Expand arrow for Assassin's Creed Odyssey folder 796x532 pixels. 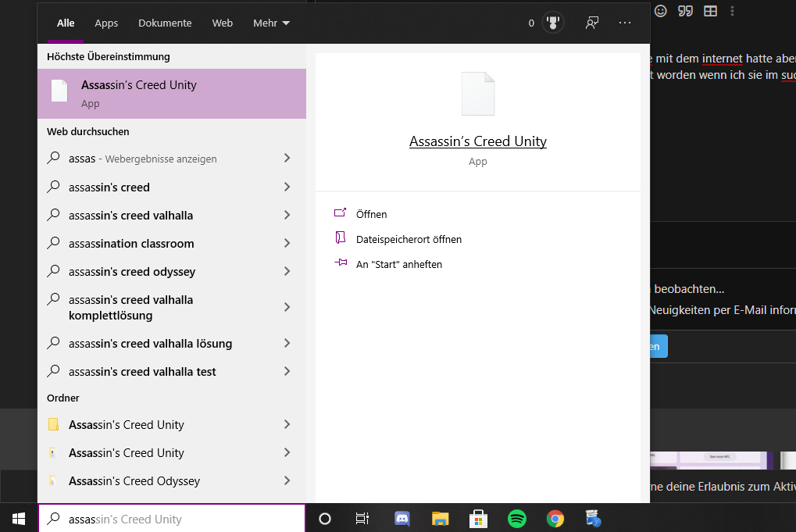(287, 480)
